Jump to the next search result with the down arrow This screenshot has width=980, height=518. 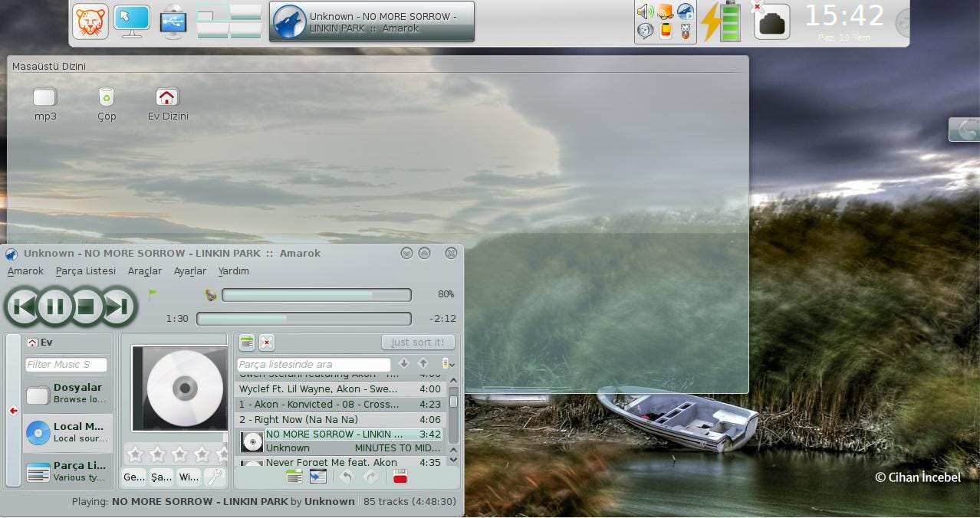click(404, 364)
